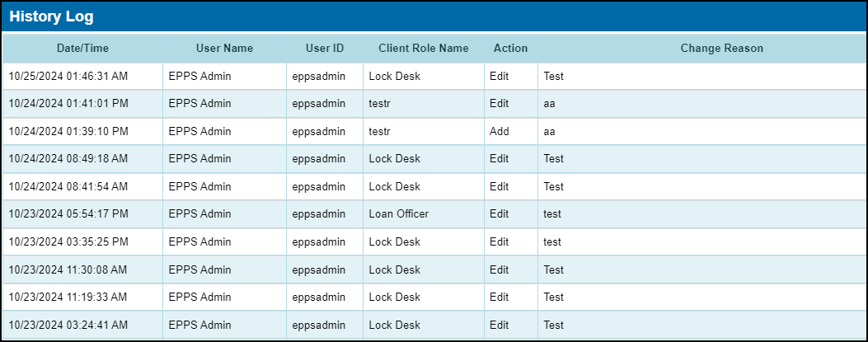Select the 10/24/2024 01:41:01 PM entry
This screenshot has height=342, width=868.
coord(434,104)
